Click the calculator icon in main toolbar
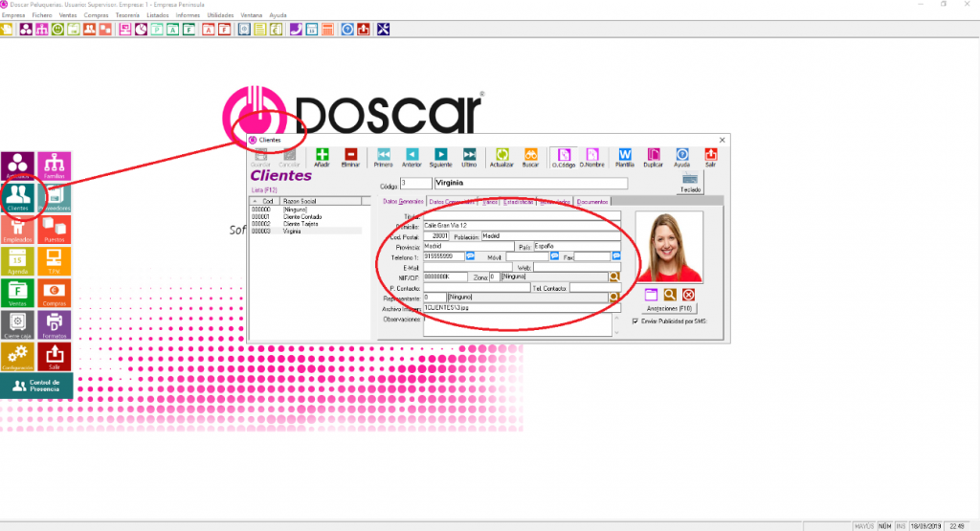The height and width of the screenshot is (531, 980). point(327,30)
